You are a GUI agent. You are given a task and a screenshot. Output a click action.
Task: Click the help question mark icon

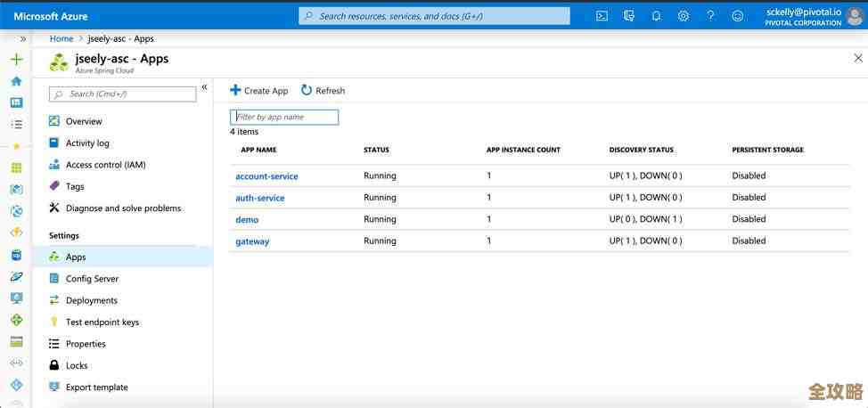(x=710, y=16)
